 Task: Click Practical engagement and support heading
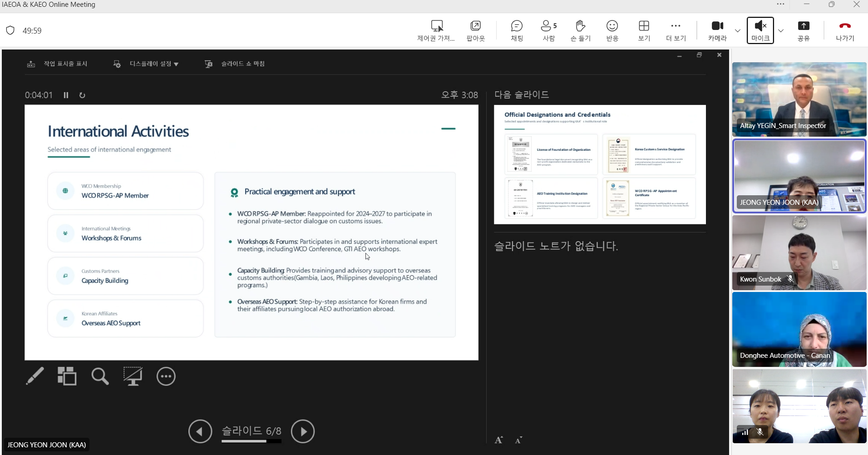tap(300, 192)
